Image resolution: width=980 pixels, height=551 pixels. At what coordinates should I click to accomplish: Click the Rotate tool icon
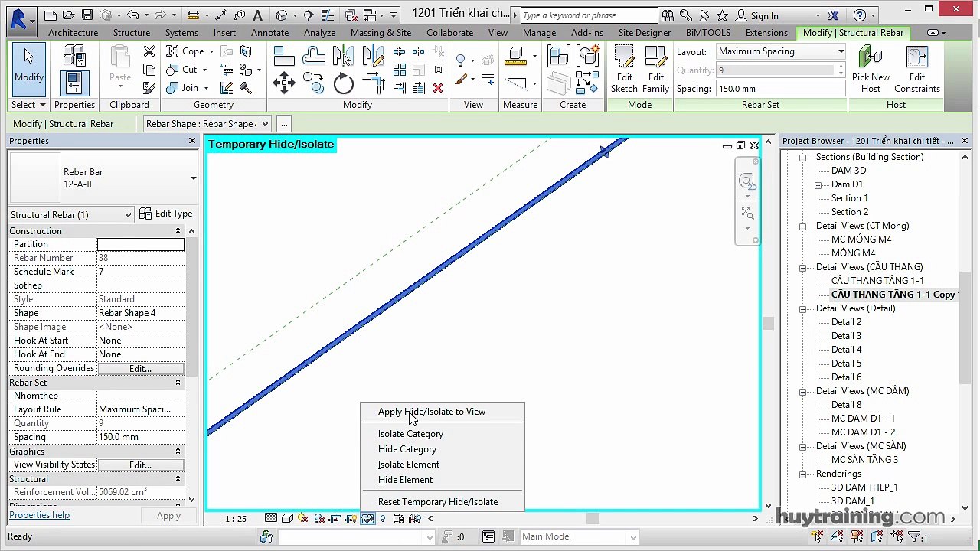click(x=344, y=83)
